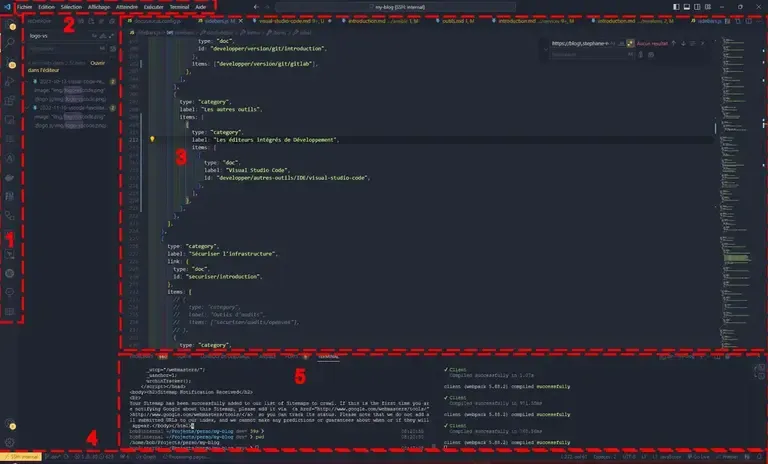
Task: Go to next match in find widget
Action: pyautogui.click(x=683, y=43)
